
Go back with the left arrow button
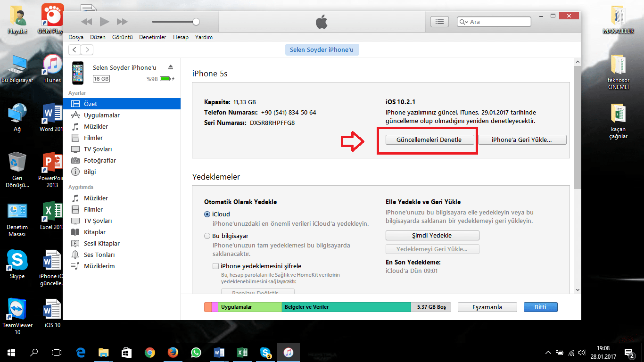pyautogui.click(x=74, y=50)
